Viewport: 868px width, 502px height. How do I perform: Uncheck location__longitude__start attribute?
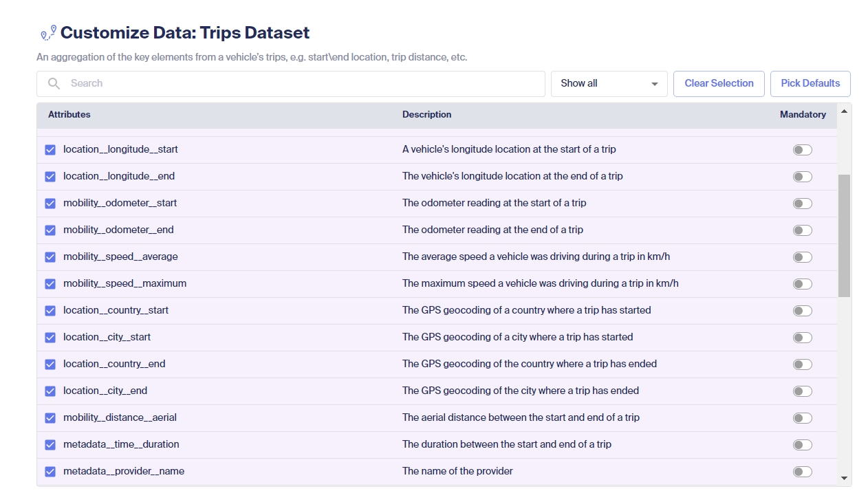pos(50,150)
